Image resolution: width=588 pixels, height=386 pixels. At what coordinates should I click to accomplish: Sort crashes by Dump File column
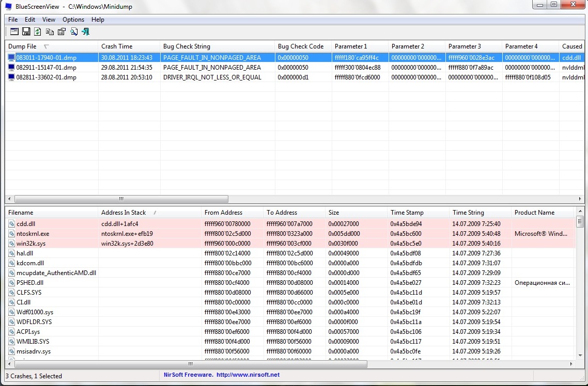tap(23, 46)
